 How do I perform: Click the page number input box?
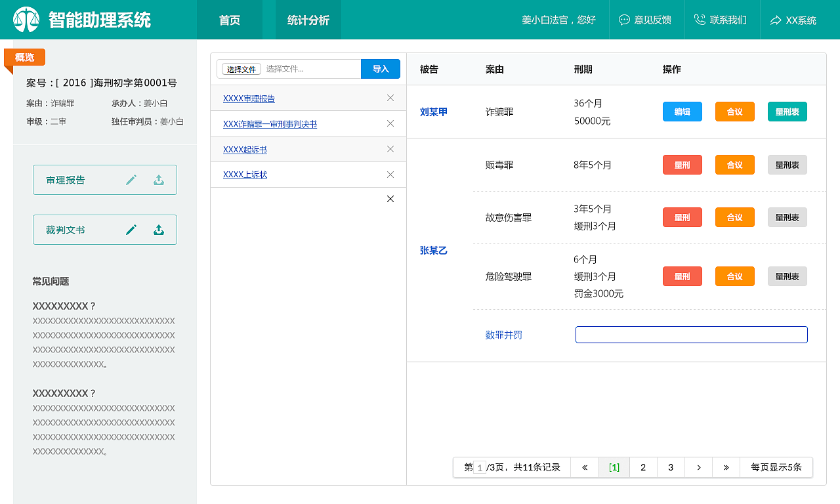tap(480, 468)
